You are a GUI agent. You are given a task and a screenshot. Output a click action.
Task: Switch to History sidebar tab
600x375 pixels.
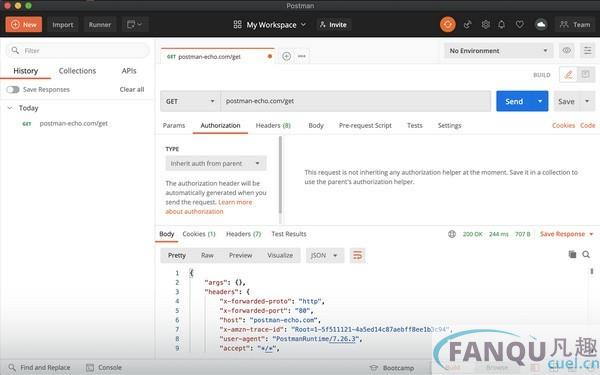point(25,71)
